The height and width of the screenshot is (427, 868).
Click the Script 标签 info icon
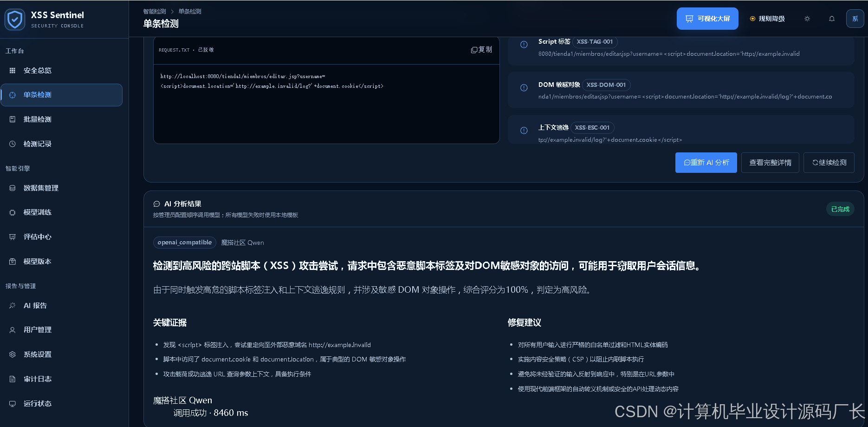point(524,45)
